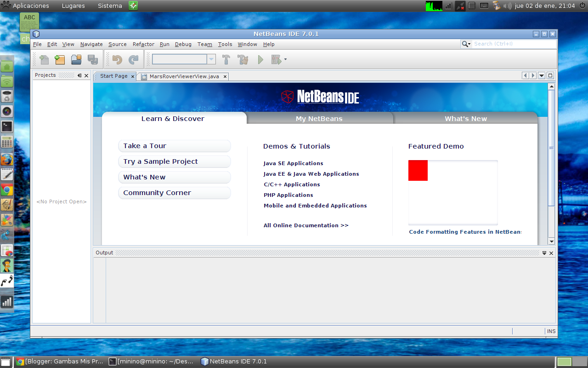Switch to the minino@minino terminal taskbar entry
588x368 pixels.
152,362
